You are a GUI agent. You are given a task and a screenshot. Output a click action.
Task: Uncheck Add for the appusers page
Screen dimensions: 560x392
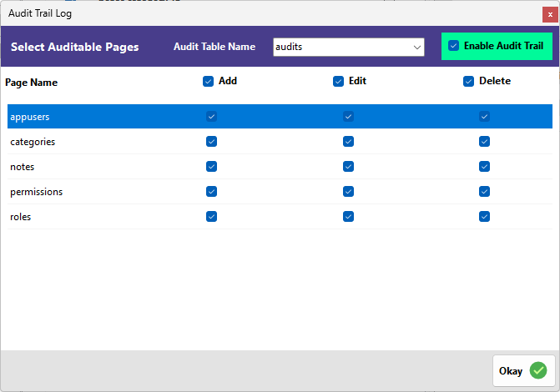(x=211, y=117)
